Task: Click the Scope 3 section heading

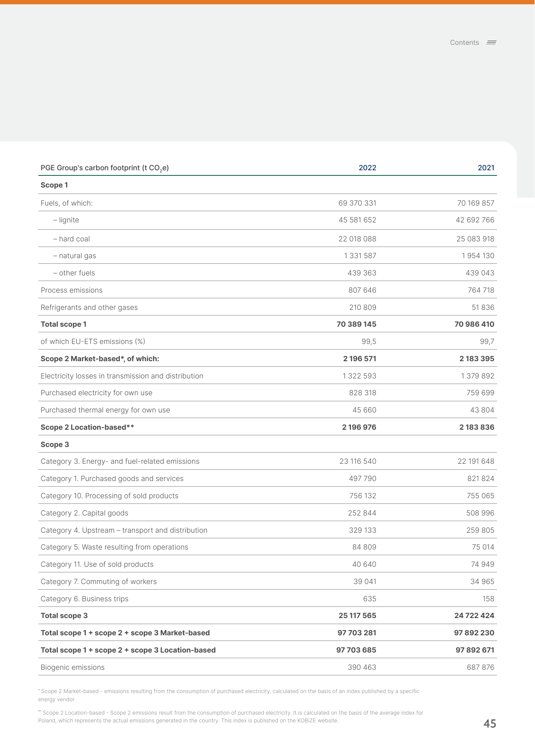Action: tap(55, 444)
